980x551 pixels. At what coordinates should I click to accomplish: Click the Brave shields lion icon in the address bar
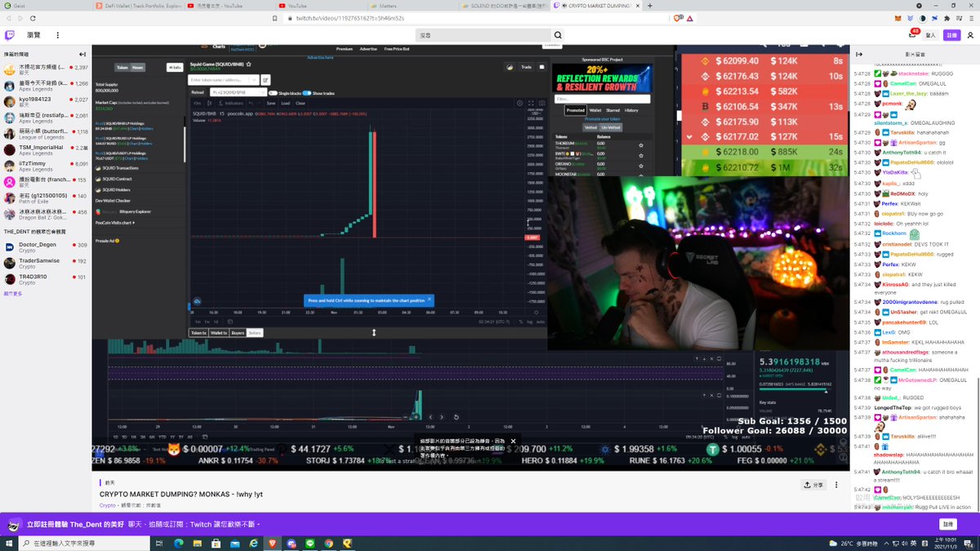point(675,17)
